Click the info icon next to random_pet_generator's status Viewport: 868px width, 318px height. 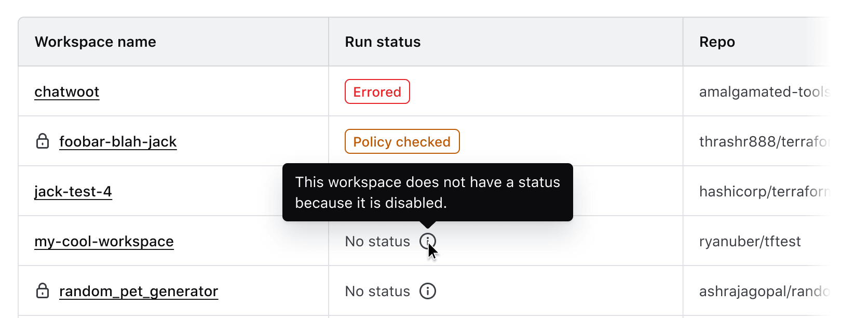click(427, 290)
